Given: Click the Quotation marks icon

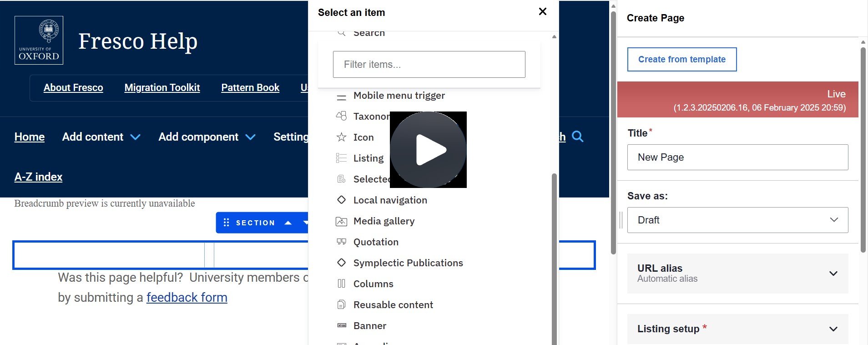Looking at the screenshot, I should point(341,242).
